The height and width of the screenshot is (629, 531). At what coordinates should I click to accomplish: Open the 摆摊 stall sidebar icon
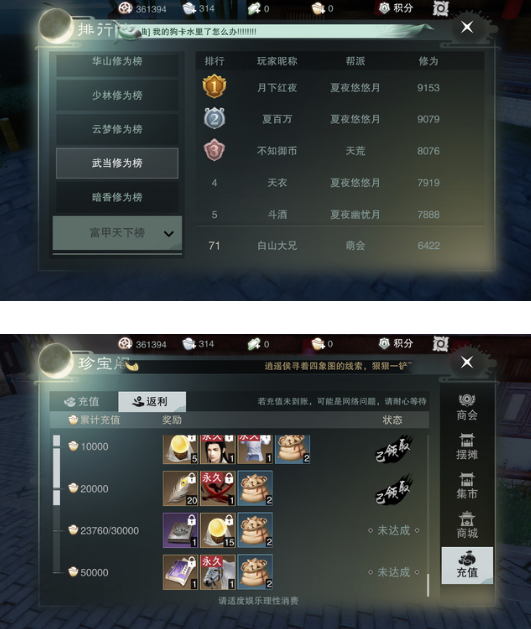coord(467,446)
